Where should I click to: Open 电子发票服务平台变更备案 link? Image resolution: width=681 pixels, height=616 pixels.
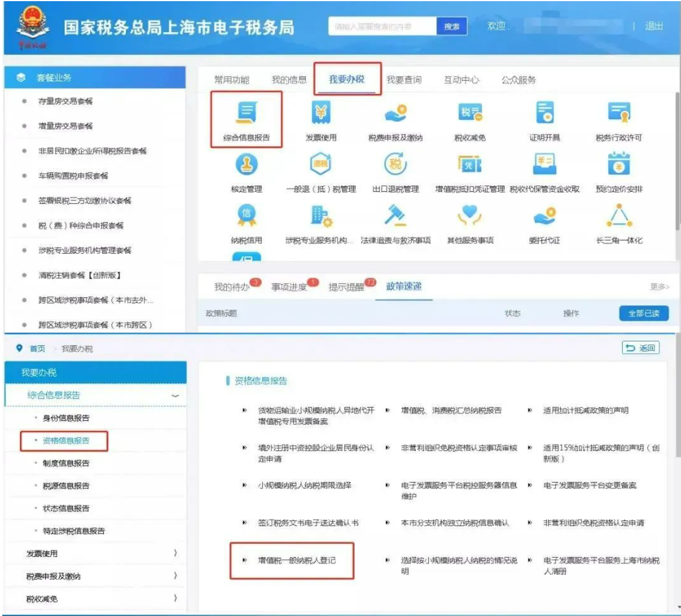[x=590, y=485]
